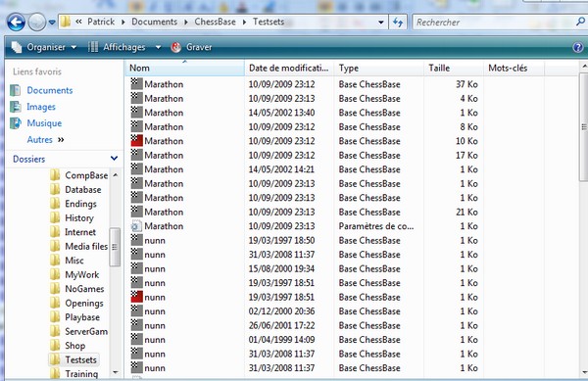Select the Marathon settings file icon

(136, 226)
